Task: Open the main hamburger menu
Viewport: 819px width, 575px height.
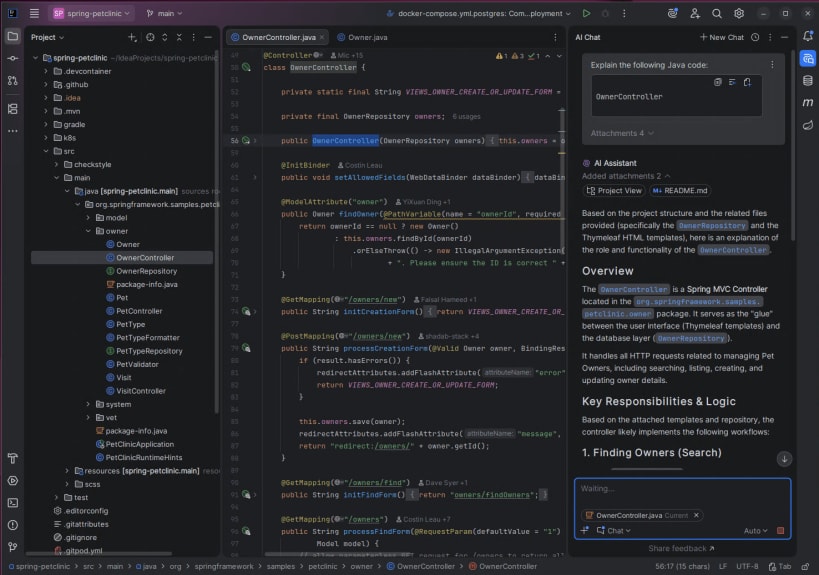Action: [x=34, y=13]
